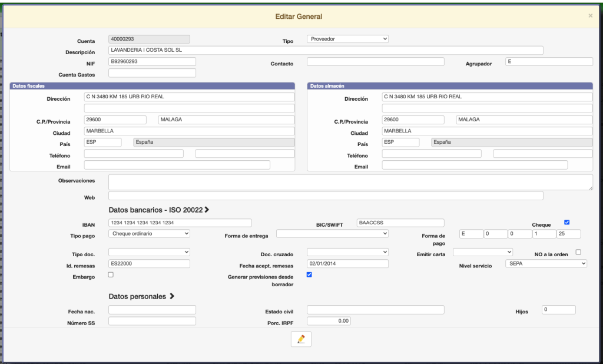Toggle the Embargo checkbox
The width and height of the screenshot is (603, 364).
(111, 275)
